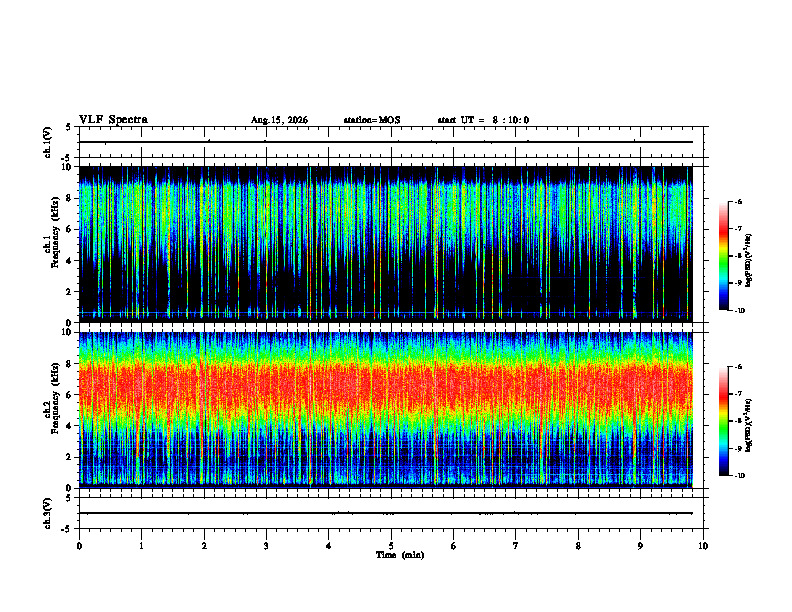Click the ch.3 voltage trace line
Screen dimensions: 792x612
[385, 513]
